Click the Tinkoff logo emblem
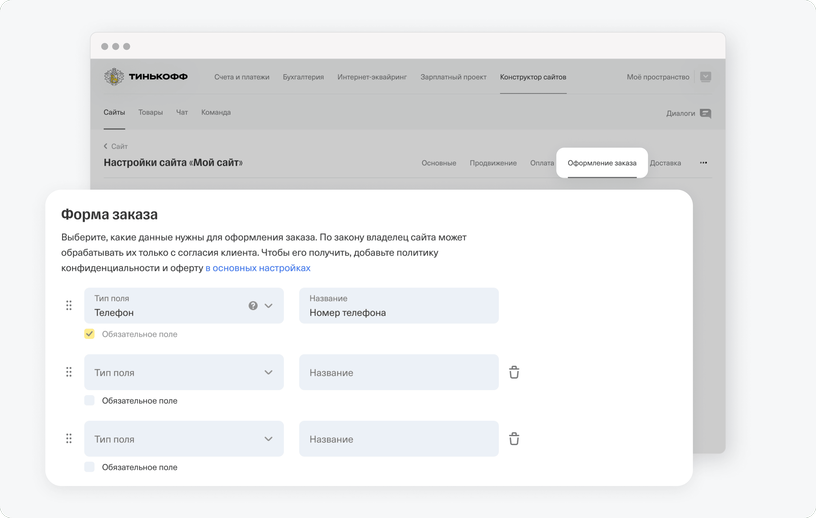 pos(113,77)
